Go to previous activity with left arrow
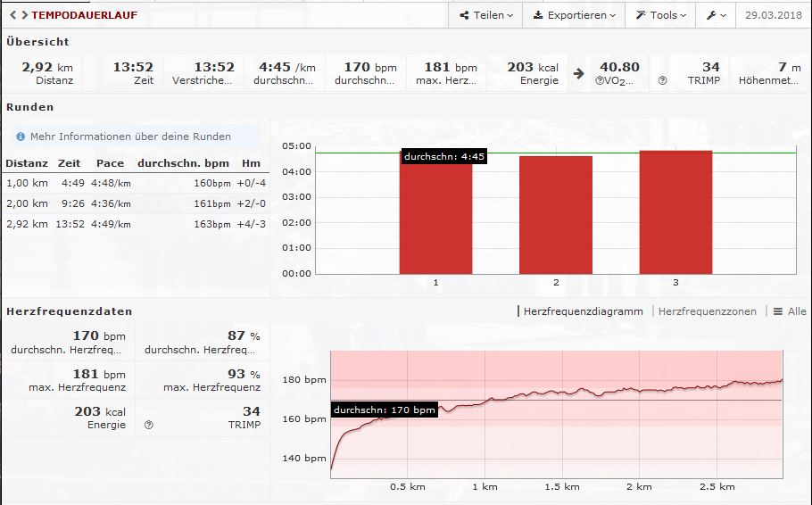 pyautogui.click(x=12, y=15)
